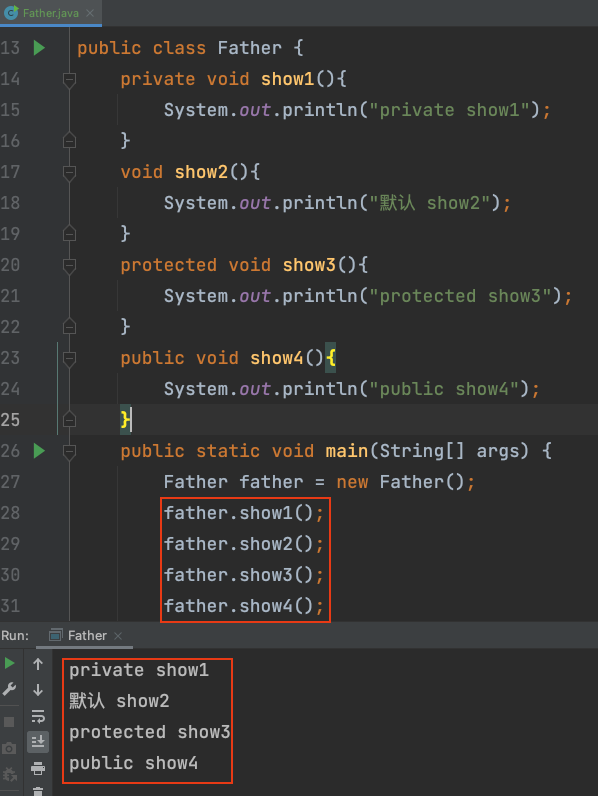Viewport: 598px width, 796px height.
Task: Toggle soft-wrap in the console
Action: pyautogui.click(x=38, y=716)
